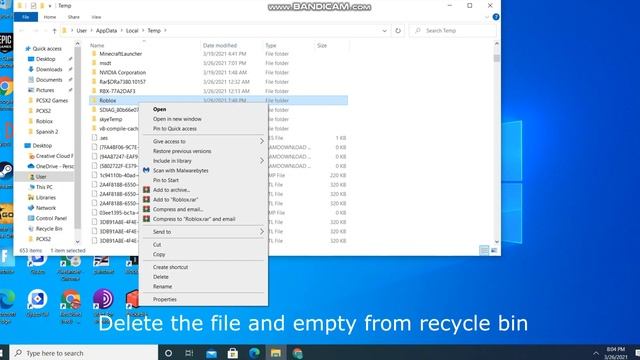
Task: Click Restore previous versions
Action: tap(182, 151)
